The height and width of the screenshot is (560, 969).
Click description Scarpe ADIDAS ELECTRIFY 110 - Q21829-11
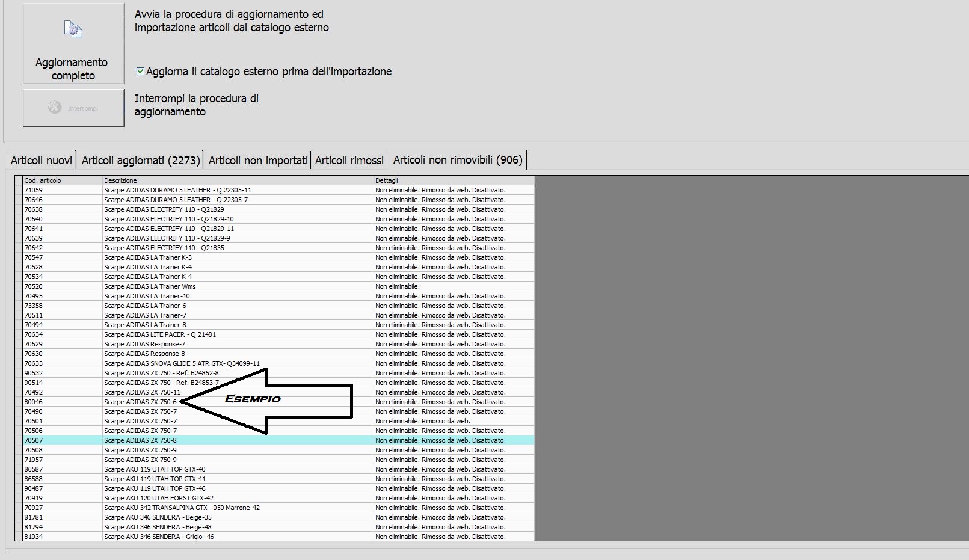169,229
